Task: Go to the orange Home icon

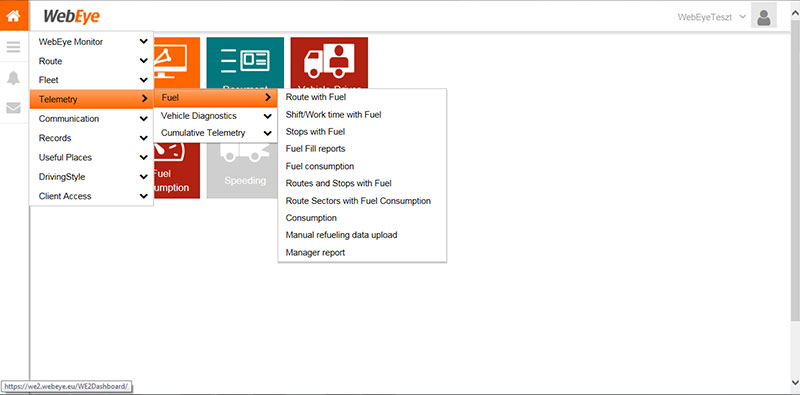Action: [13, 16]
